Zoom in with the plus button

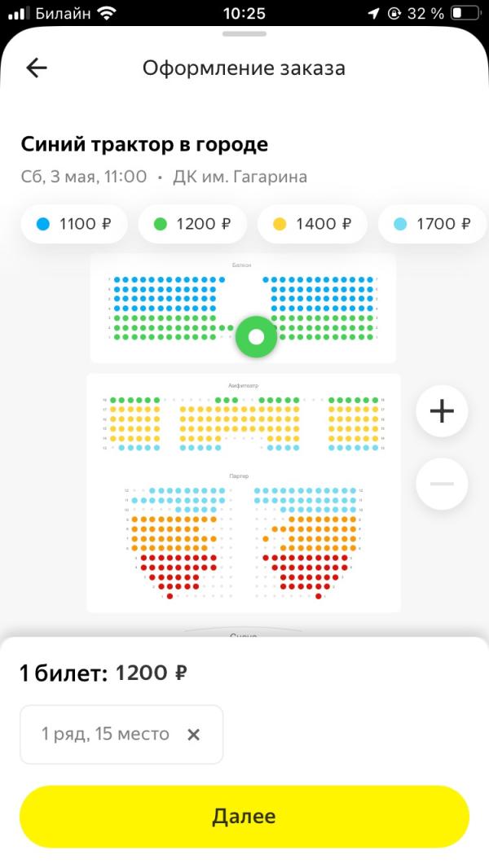pos(442,411)
